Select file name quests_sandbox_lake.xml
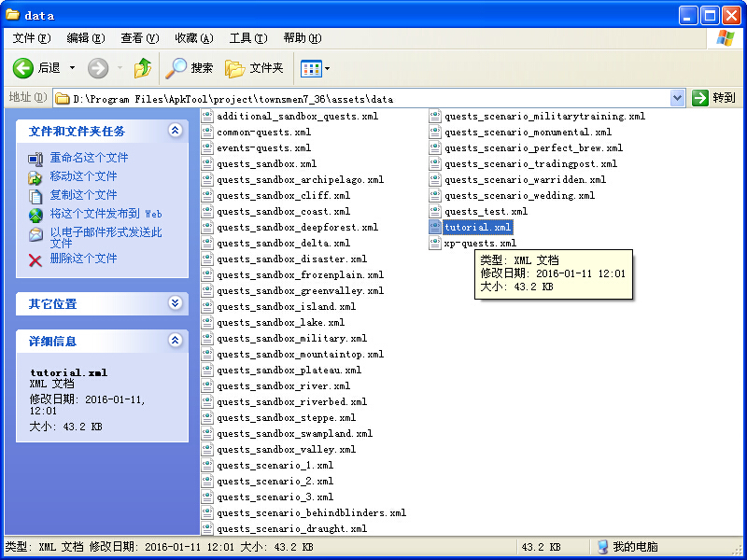The image size is (747, 560). (281, 322)
